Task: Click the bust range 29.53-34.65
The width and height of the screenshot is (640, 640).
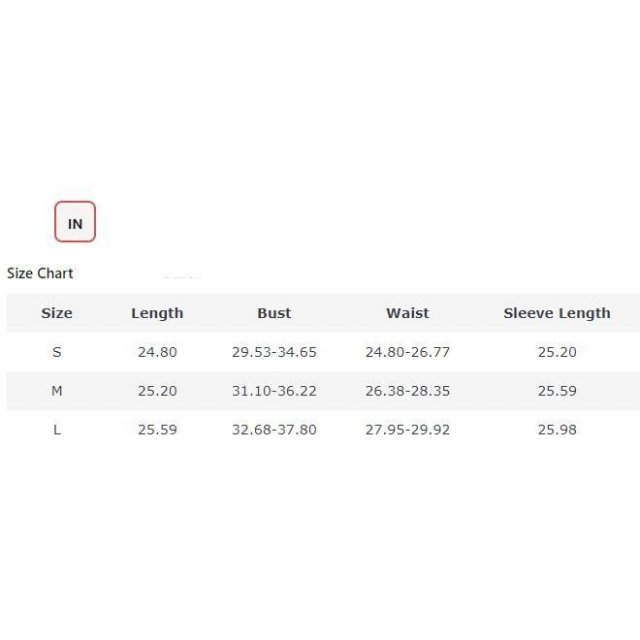Action: pyautogui.click(x=274, y=352)
